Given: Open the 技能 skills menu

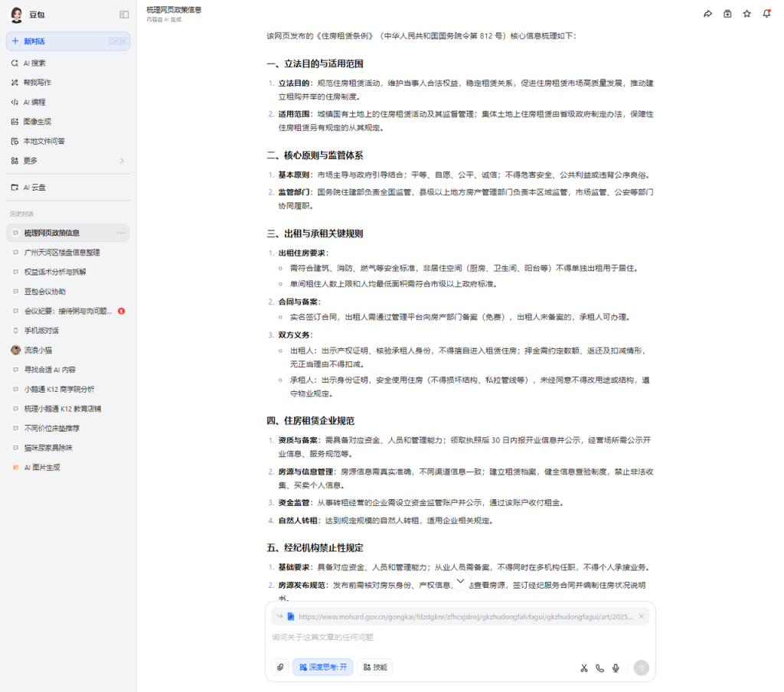Looking at the screenshot, I should (x=375, y=667).
